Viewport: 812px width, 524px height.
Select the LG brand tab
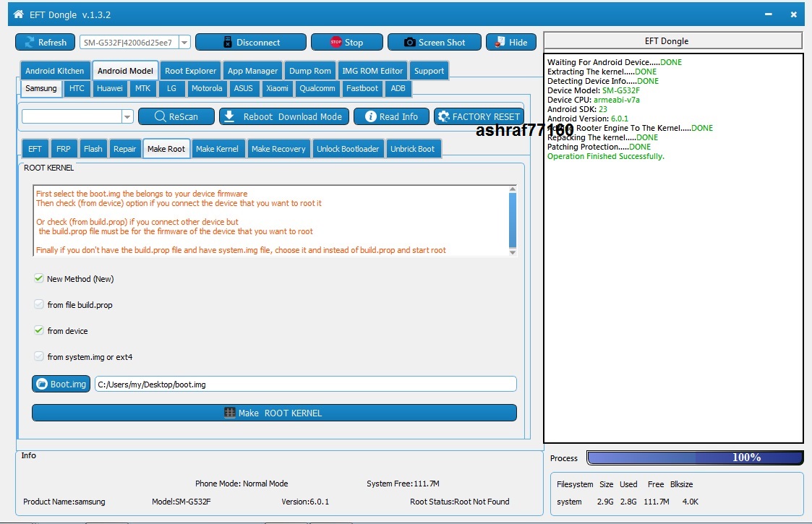pyautogui.click(x=171, y=89)
